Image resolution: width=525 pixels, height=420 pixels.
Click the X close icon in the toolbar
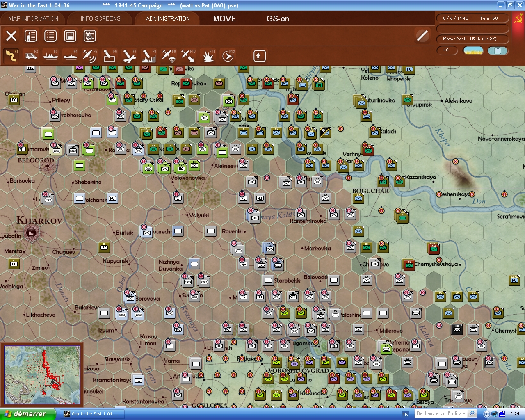(11, 36)
